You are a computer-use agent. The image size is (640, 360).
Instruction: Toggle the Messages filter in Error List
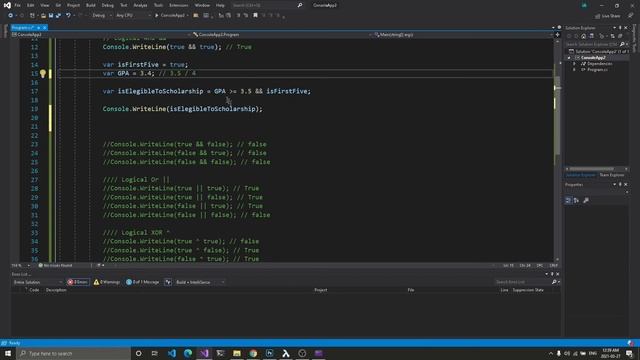(142, 282)
